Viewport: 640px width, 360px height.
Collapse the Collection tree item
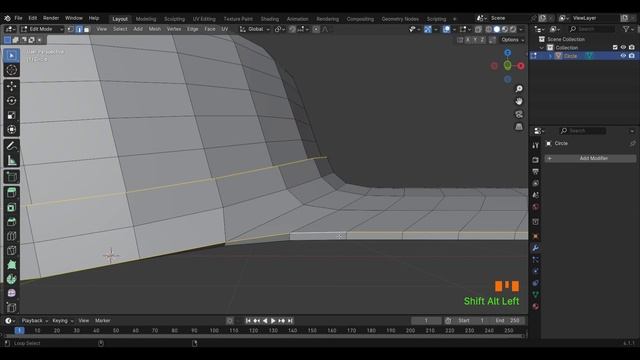(x=542, y=47)
